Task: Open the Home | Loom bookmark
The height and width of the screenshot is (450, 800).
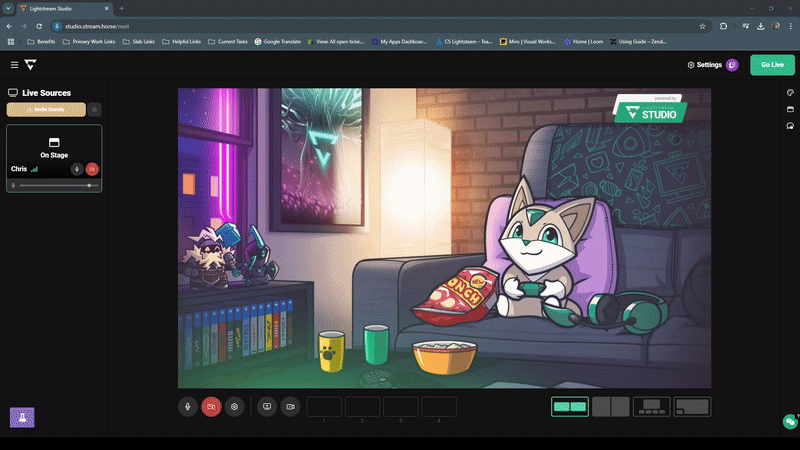Action: click(x=583, y=42)
